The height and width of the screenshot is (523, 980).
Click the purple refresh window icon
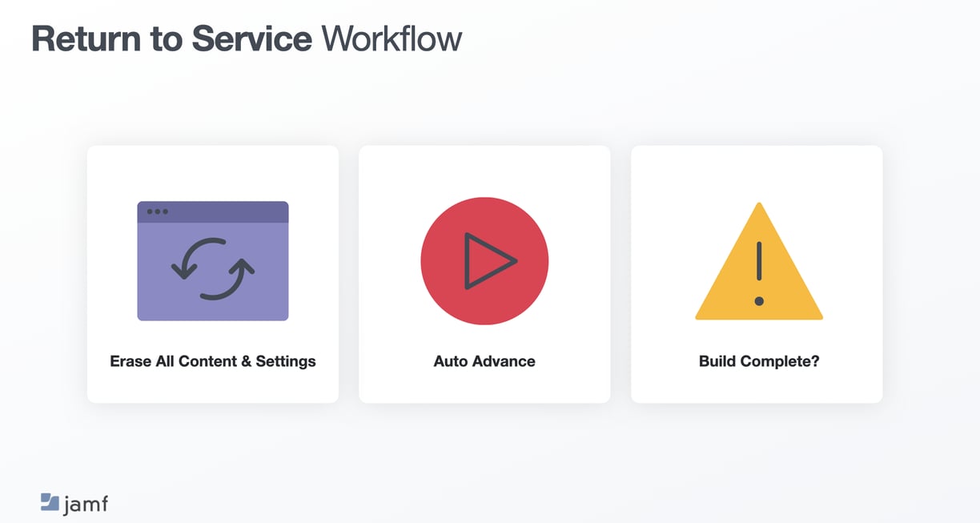[213, 261]
